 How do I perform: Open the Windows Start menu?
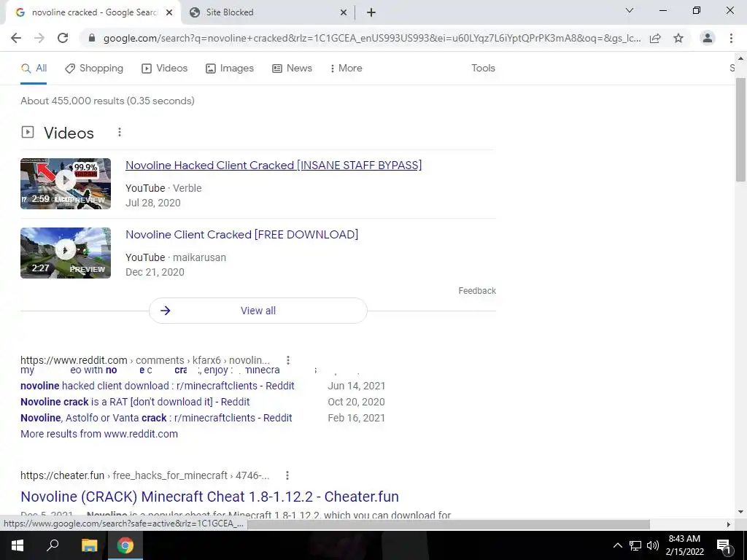[18, 545]
